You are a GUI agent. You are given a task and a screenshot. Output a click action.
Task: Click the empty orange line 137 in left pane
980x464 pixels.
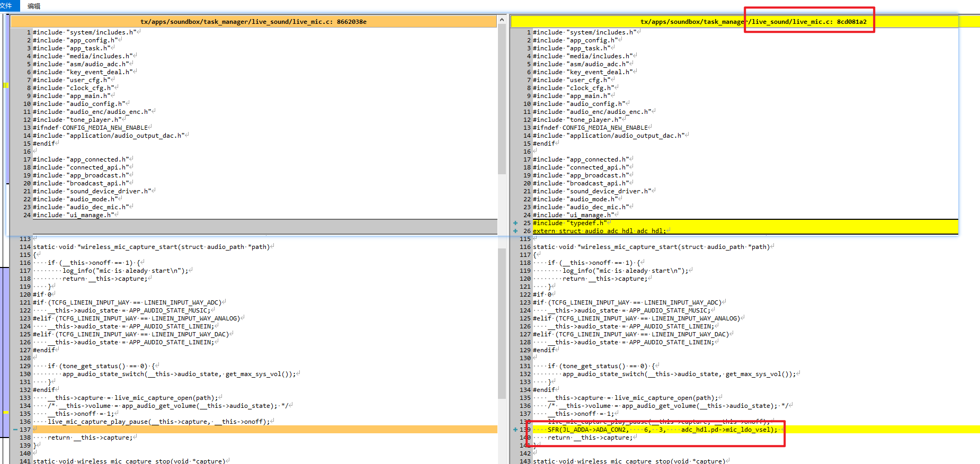point(265,430)
